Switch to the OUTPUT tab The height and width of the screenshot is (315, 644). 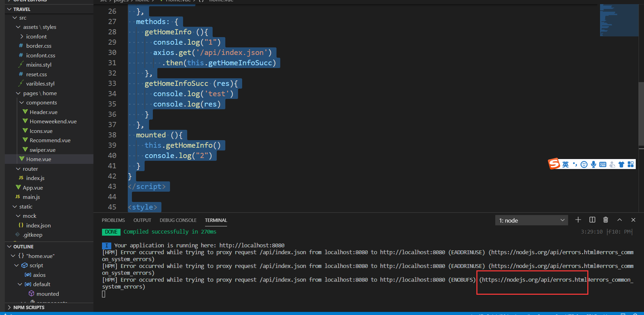click(x=142, y=220)
